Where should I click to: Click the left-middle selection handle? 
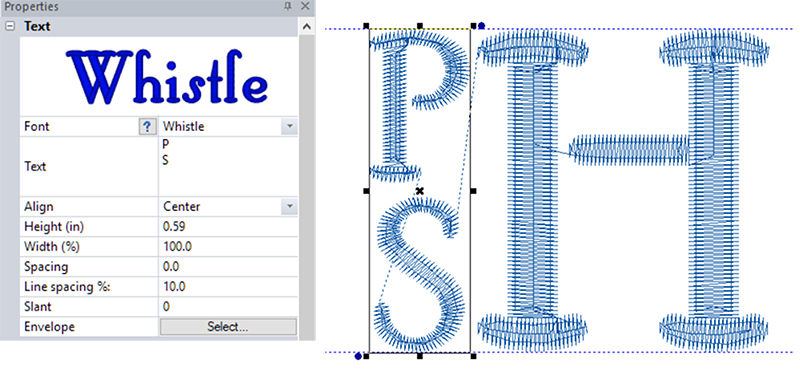point(366,191)
